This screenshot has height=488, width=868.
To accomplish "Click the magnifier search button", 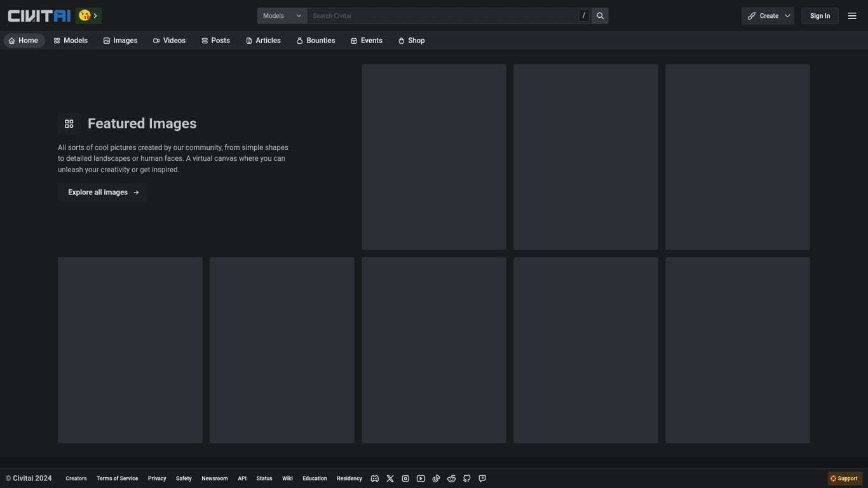I will pos(600,16).
